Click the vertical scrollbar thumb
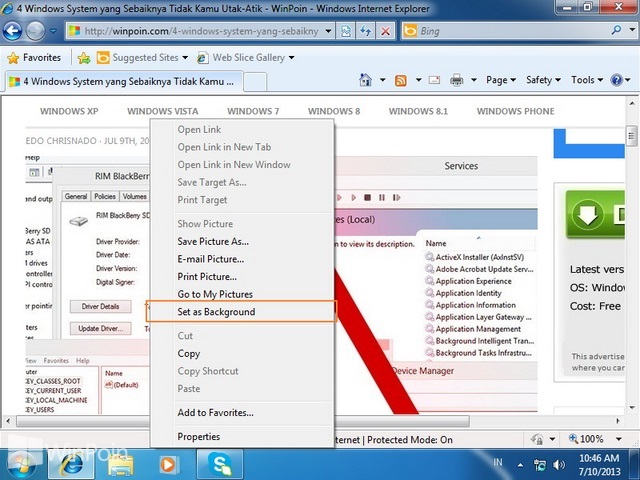Image resolution: width=640 pixels, height=480 pixels. (631, 136)
